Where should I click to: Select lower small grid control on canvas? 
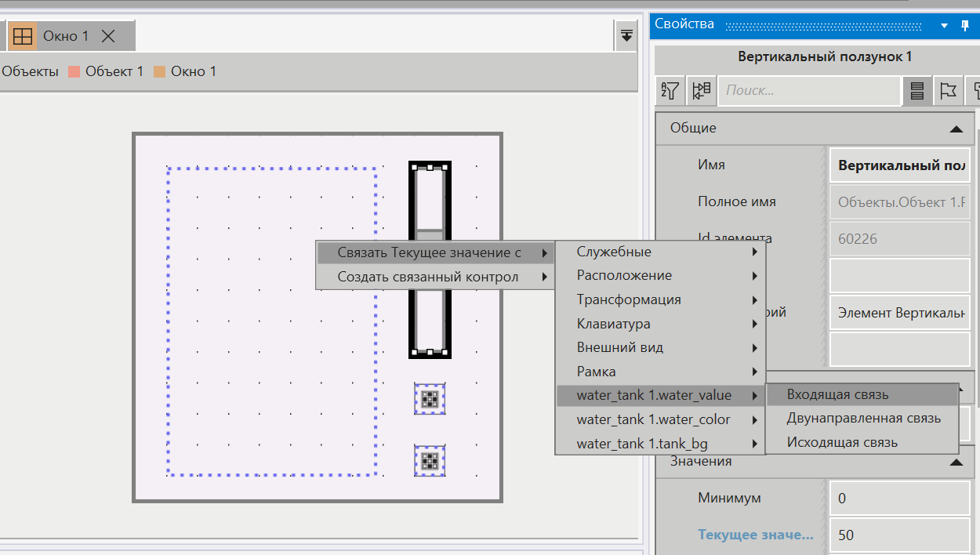point(429,460)
